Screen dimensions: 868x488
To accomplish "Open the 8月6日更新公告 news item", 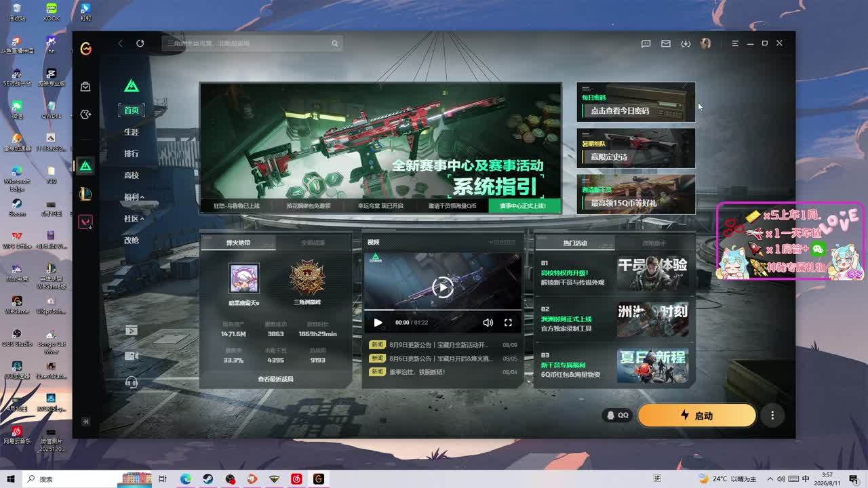I will (x=443, y=359).
